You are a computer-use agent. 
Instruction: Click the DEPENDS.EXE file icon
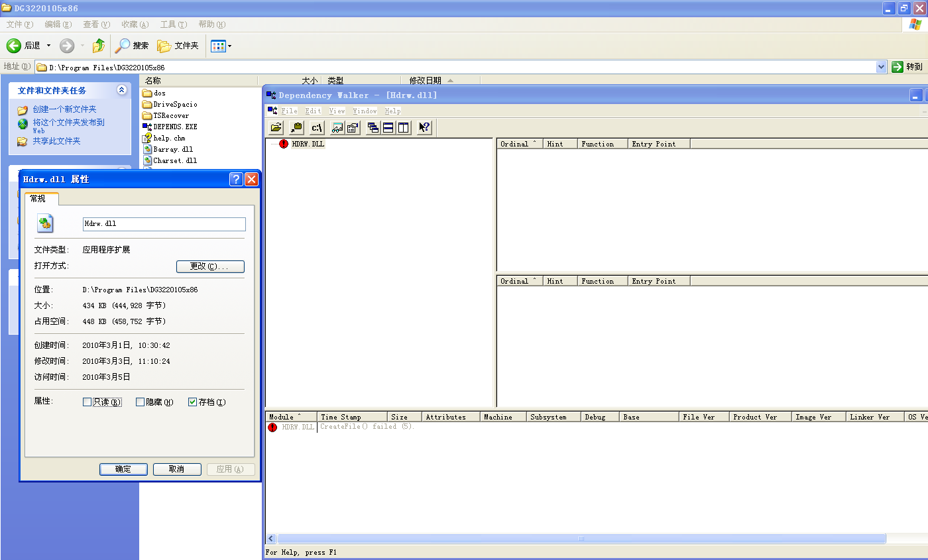click(147, 127)
